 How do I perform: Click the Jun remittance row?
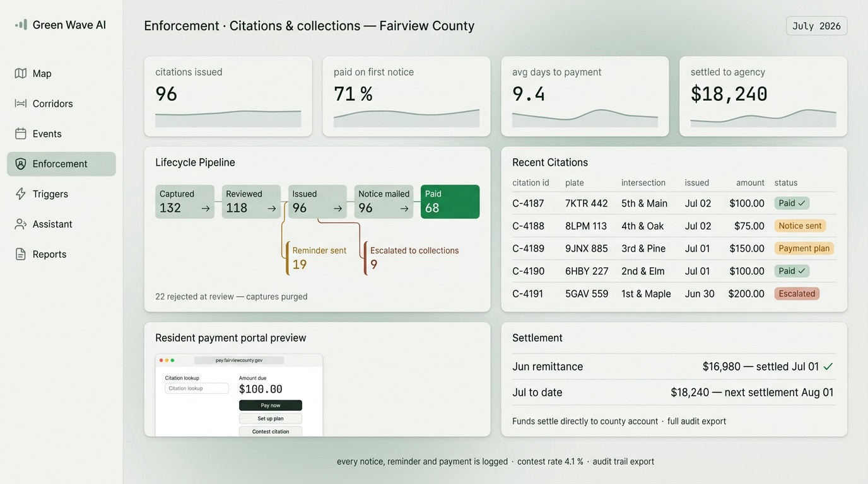[674, 366]
